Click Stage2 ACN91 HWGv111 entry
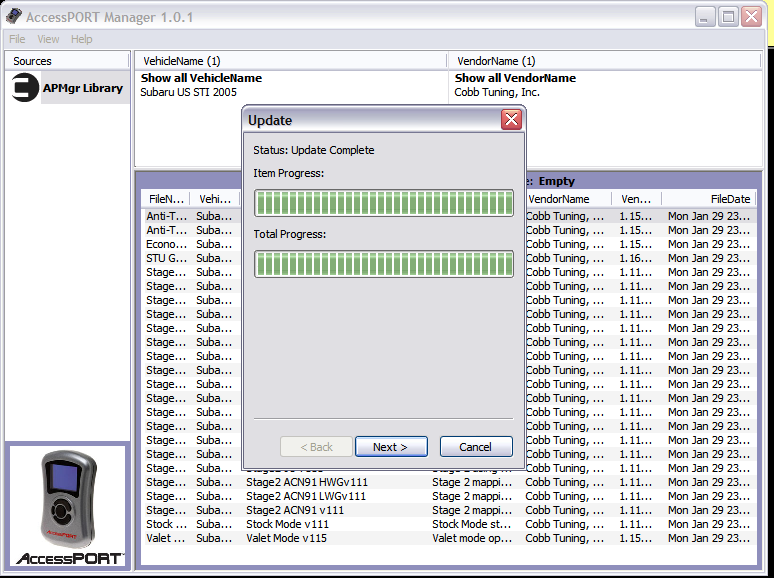The height and width of the screenshot is (578, 774). (x=307, y=482)
